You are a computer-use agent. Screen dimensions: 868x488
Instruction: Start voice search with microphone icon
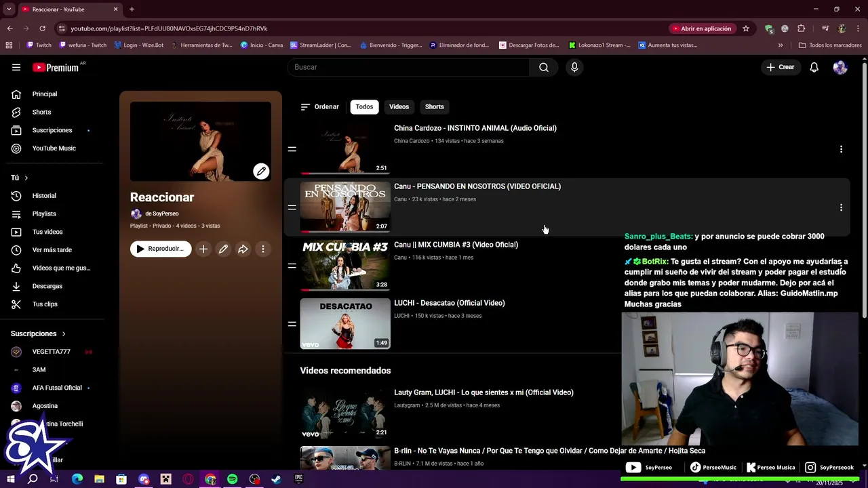(574, 67)
